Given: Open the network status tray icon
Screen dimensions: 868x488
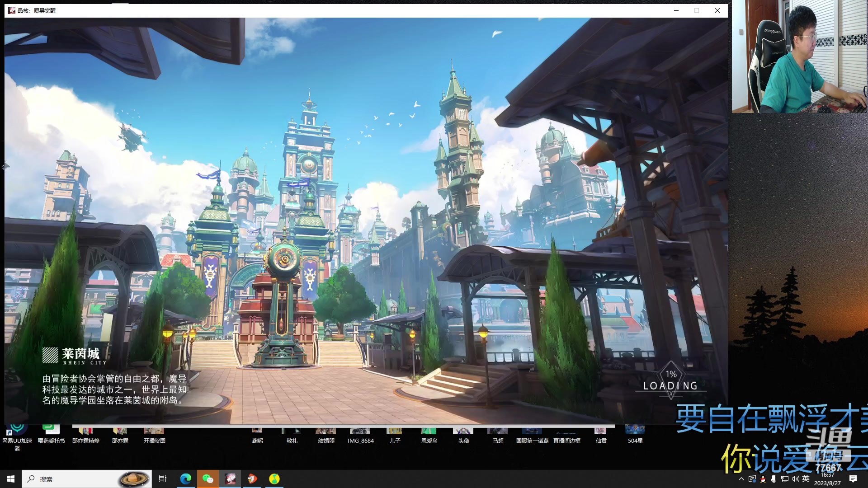Looking at the screenshot, I should point(784,479).
